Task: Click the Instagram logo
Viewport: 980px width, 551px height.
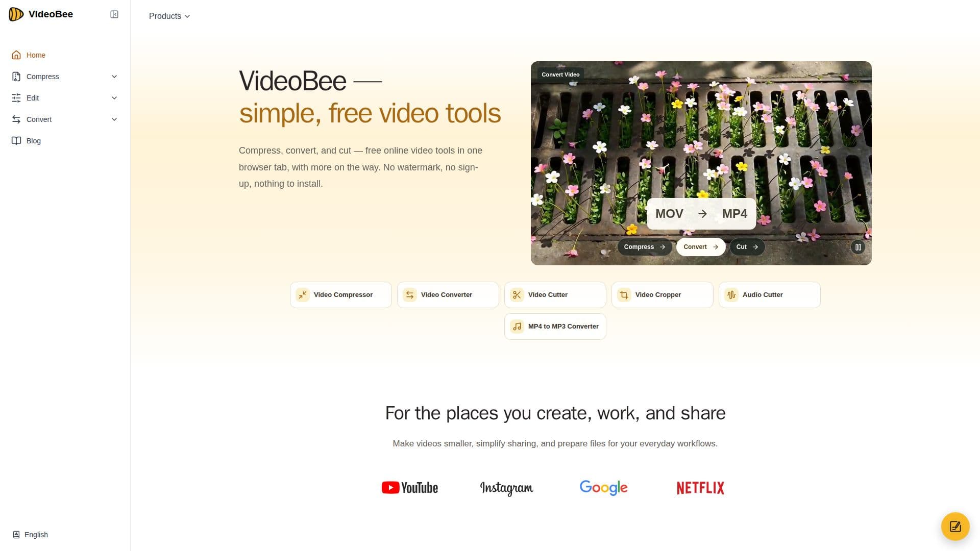Action: point(507,488)
